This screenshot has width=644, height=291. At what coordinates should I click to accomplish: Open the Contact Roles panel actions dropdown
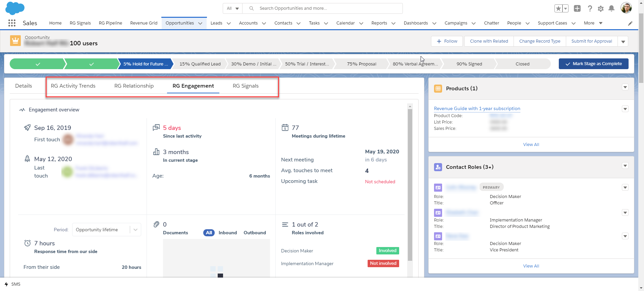coord(625,166)
